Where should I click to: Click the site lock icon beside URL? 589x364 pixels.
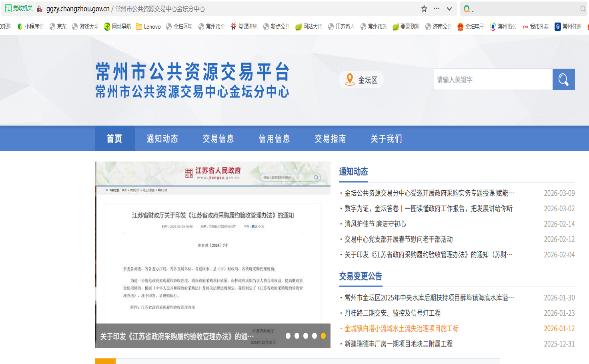tap(39, 9)
